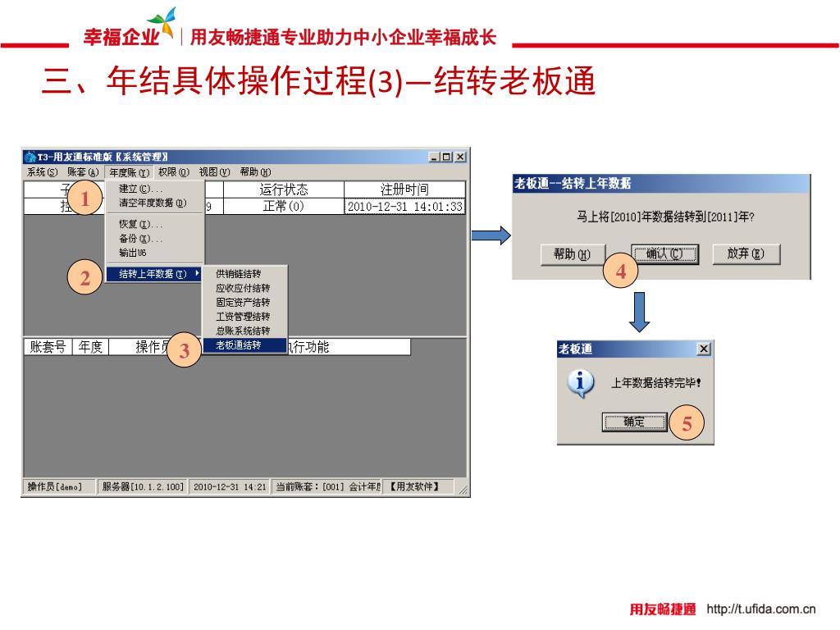This screenshot has height=630, width=840.
Task: Close the T3 系统管理 window
Action: point(460,157)
